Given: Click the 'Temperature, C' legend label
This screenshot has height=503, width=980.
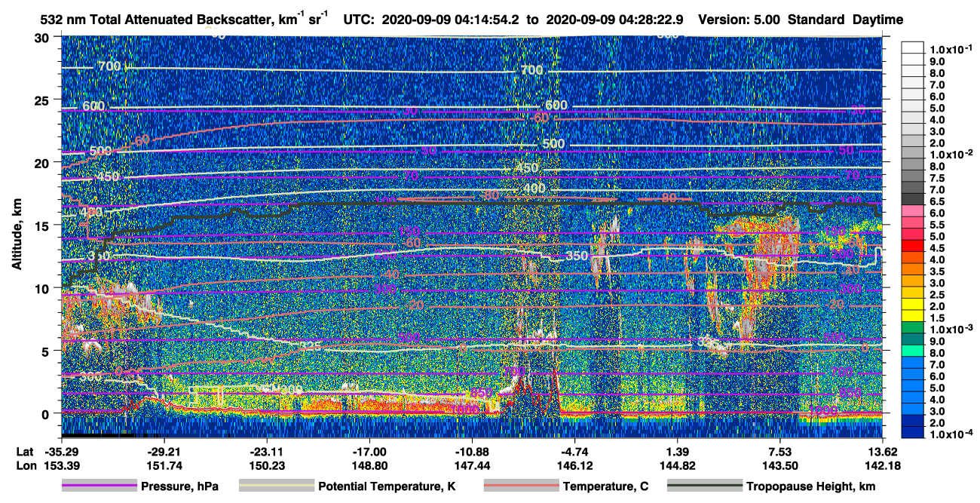Looking at the screenshot, I should click(605, 486).
